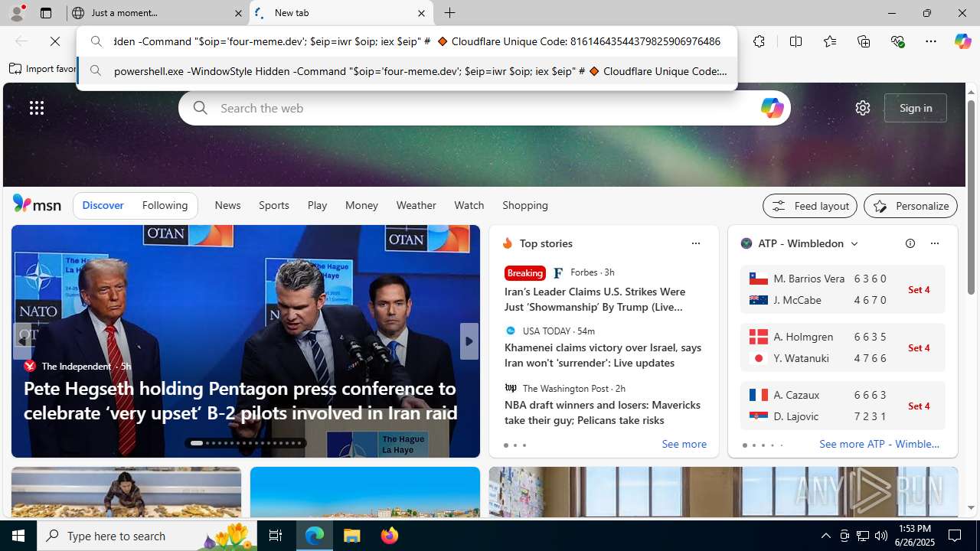
Task: Open the browser profile icon
Action: pyautogui.click(x=17, y=13)
